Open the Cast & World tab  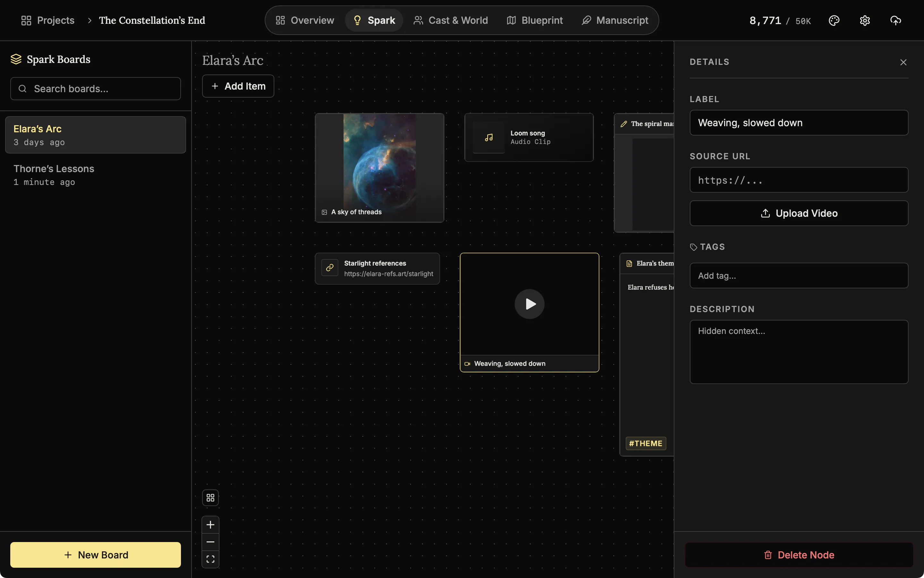click(x=450, y=20)
